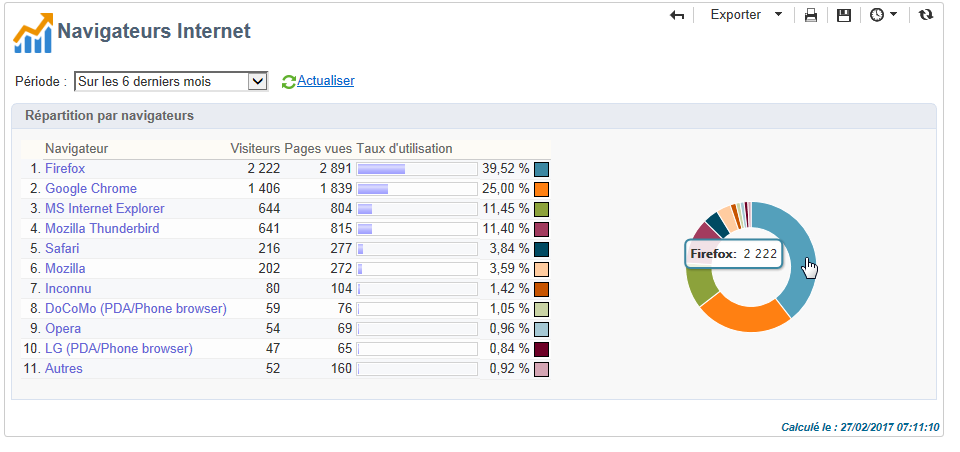
Task: Click the back arrow icon
Action: point(677,15)
